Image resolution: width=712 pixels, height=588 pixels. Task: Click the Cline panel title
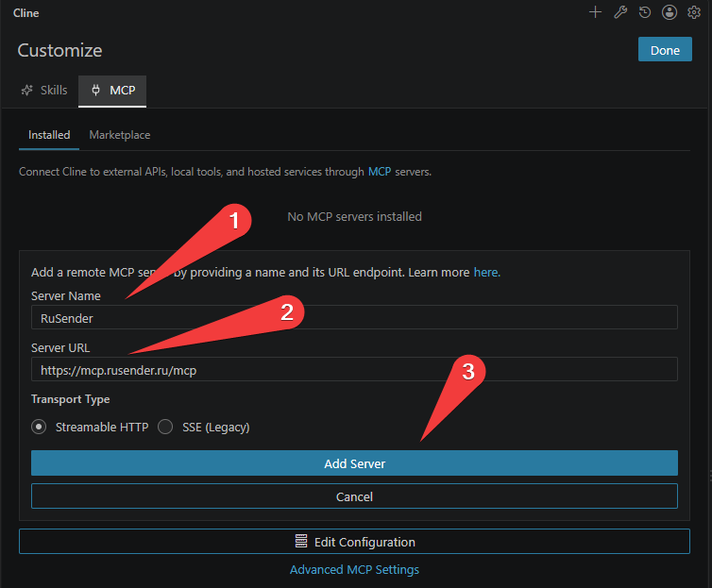pyautogui.click(x=25, y=13)
